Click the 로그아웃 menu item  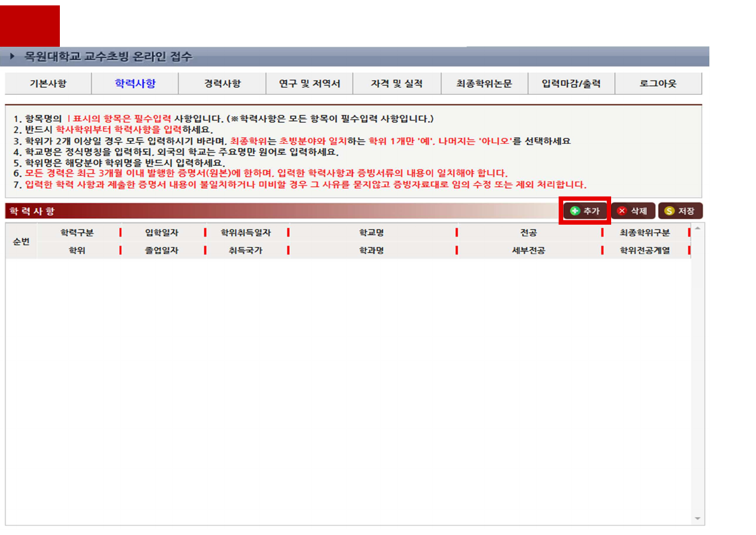point(658,84)
